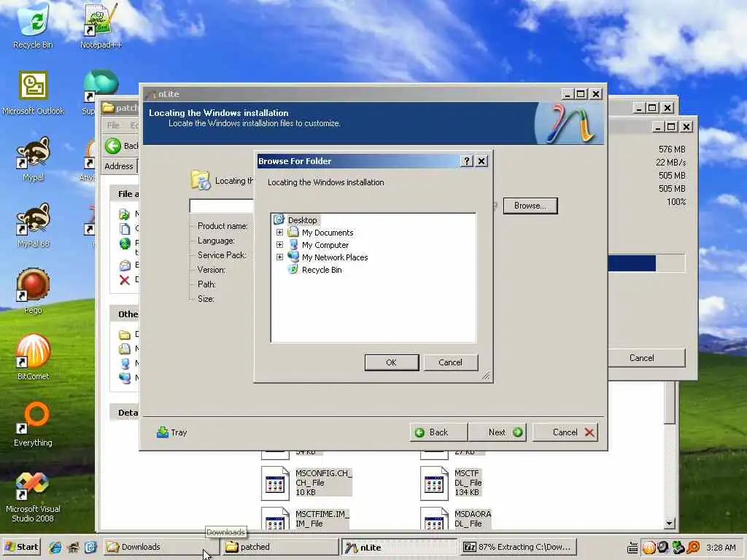
Task: Click the keyboard icon in the system tray
Action: [x=632, y=548]
